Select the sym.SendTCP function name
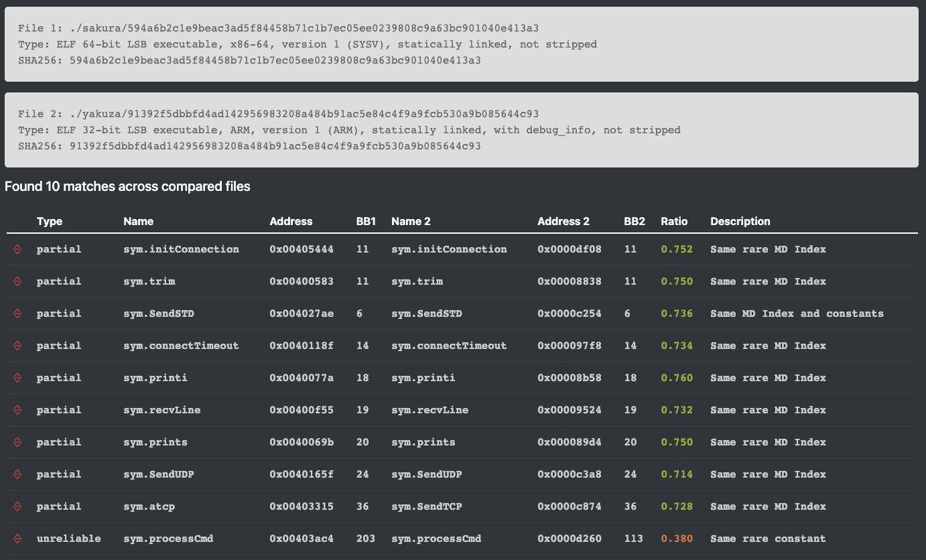 point(426,506)
